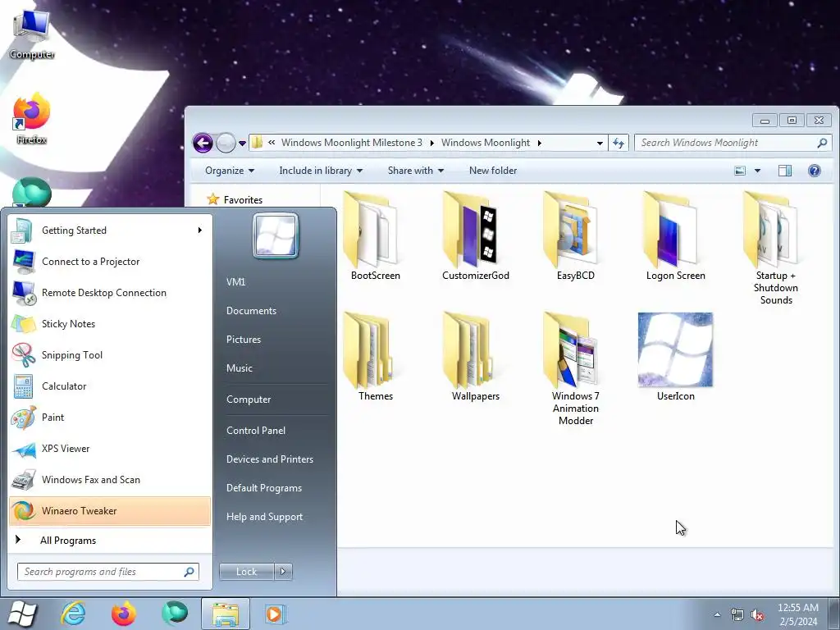Open Startup + Shutdown Sounds folder

tap(776, 248)
